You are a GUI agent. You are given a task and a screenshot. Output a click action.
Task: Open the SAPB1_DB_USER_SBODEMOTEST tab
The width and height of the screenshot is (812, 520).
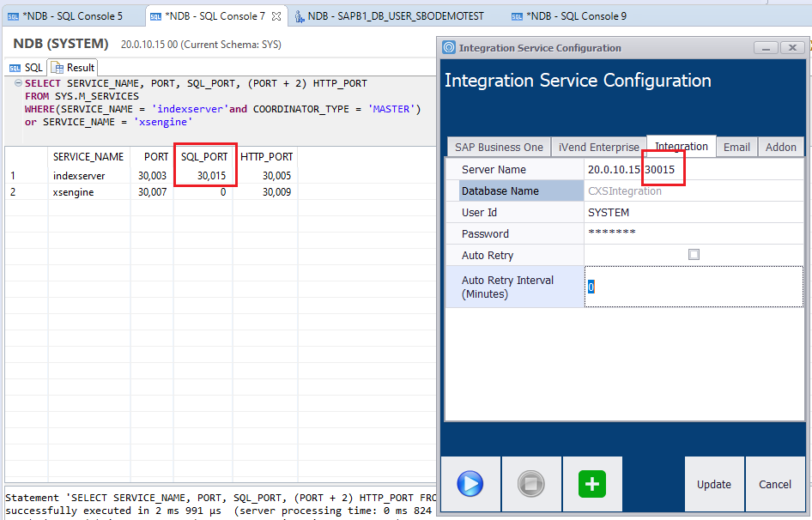[x=390, y=16]
